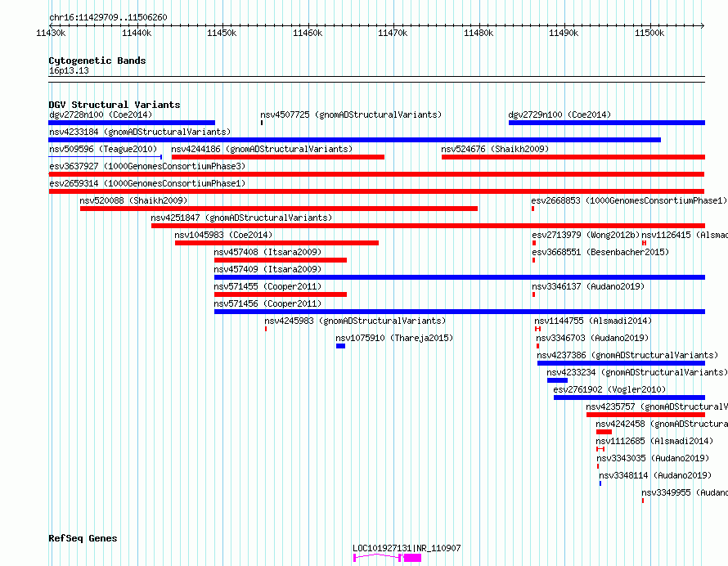Click esv2668853 (1000GenomesConsortiumPhase1) label

coord(629,200)
